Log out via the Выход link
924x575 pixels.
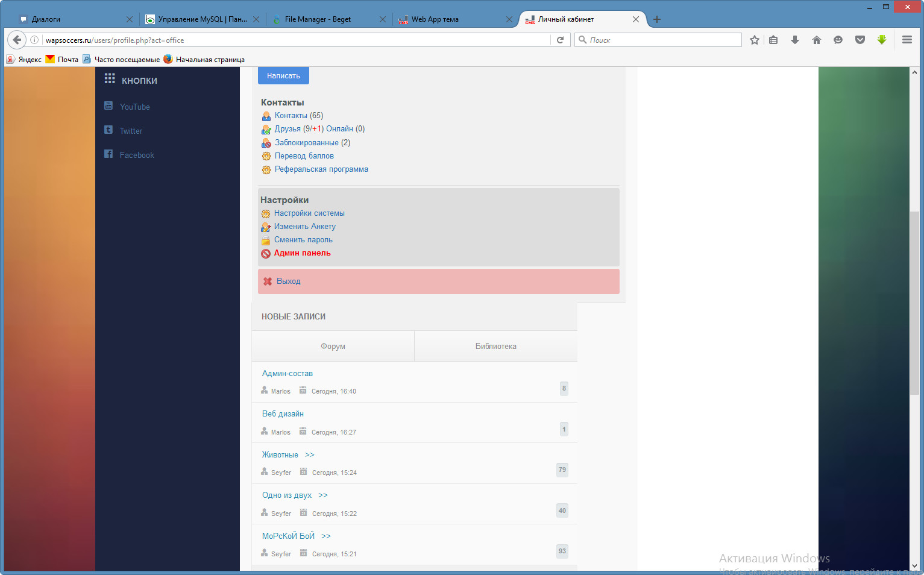point(288,281)
